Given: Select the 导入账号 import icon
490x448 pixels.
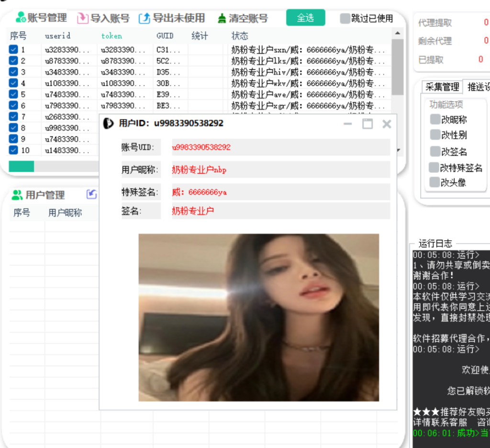Looking at the screenshot, I should click(82, 18).
